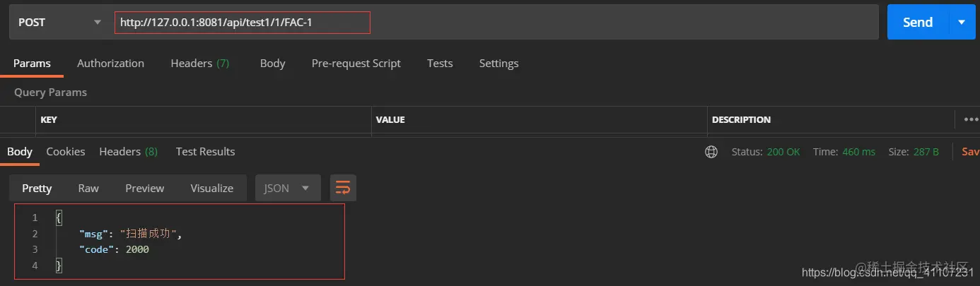Open the request Headers (7) tab
This screenshot has height=286, width=980.
point(200,64)
